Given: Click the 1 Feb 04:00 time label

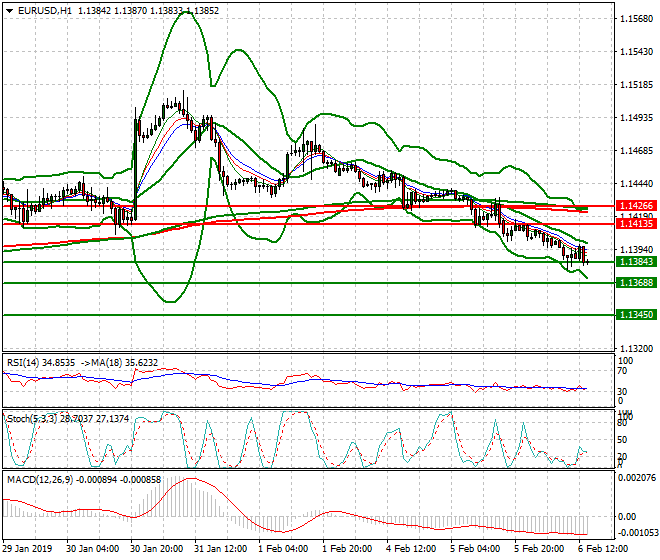Looking at the screenshot, I should tap(283, 549).
